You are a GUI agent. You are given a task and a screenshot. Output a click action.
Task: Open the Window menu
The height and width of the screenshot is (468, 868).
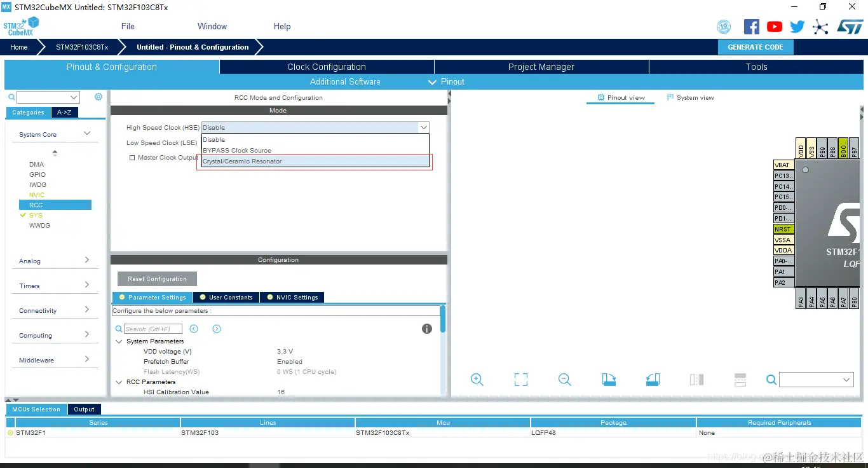coord(212,27)
